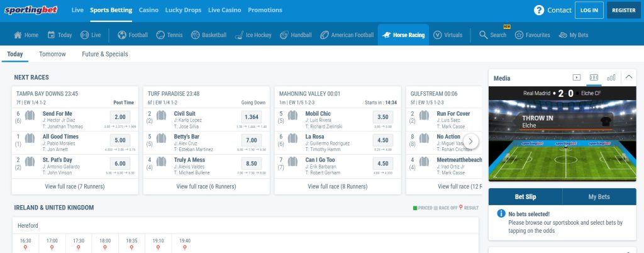Switch to Future & Specials tab
This screenshot has width=644, height=253.
[105, 53]
